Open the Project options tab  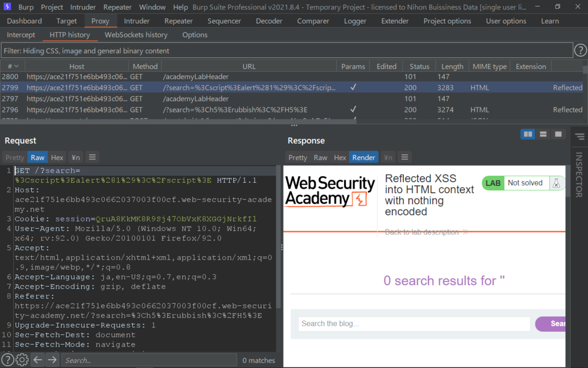point(447,21)
